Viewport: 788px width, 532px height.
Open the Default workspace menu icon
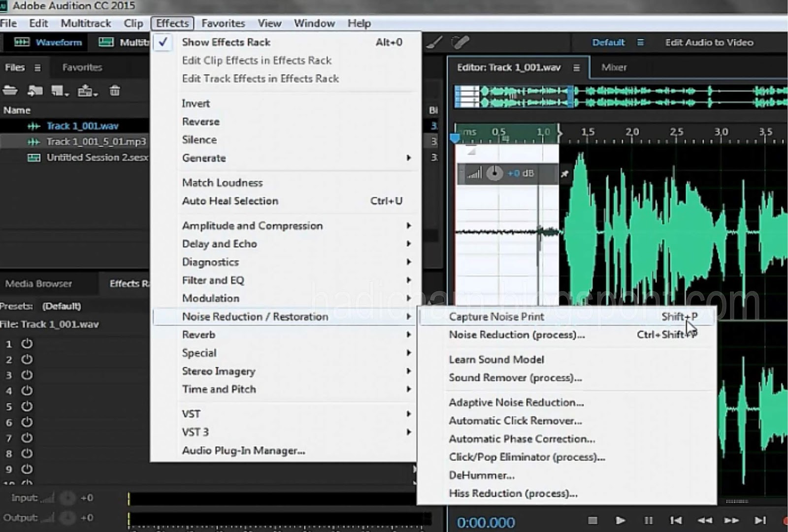pos(640,43)
